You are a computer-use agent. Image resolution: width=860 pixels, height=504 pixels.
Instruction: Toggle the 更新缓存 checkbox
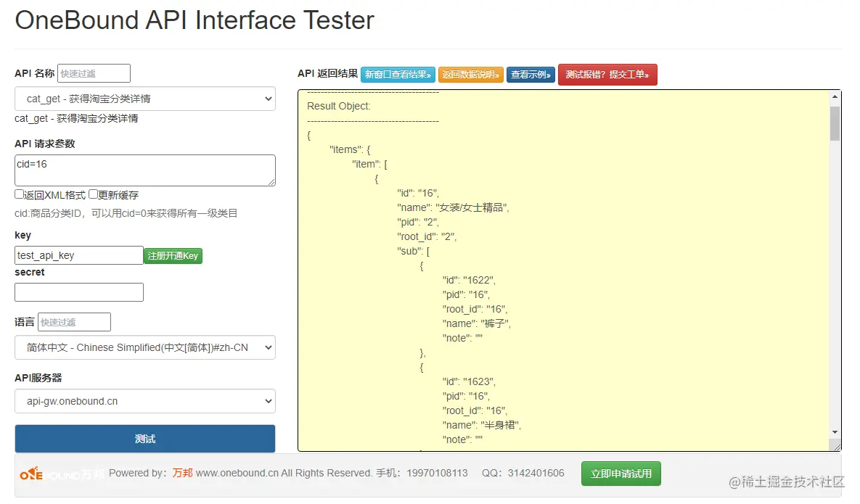click(94, 194)
